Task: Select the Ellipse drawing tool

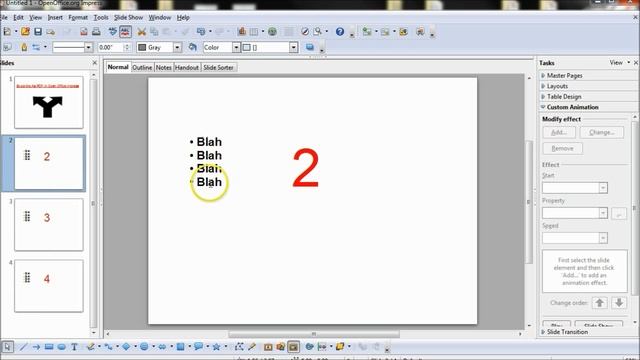Action: point(62,347)
